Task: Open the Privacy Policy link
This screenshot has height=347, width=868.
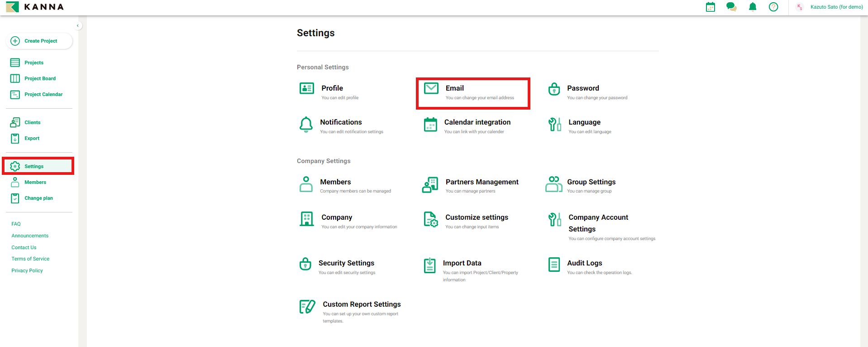Action: coord(27,270)
